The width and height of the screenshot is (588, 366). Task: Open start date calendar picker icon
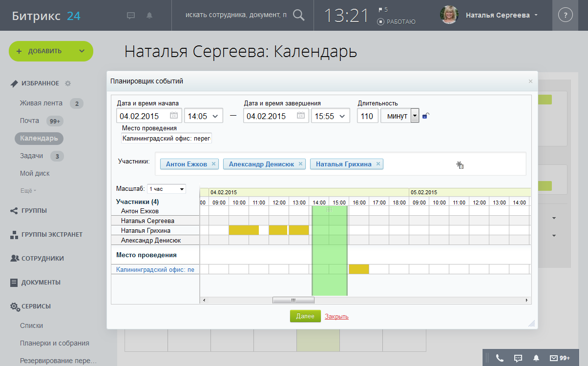point(174,116)
